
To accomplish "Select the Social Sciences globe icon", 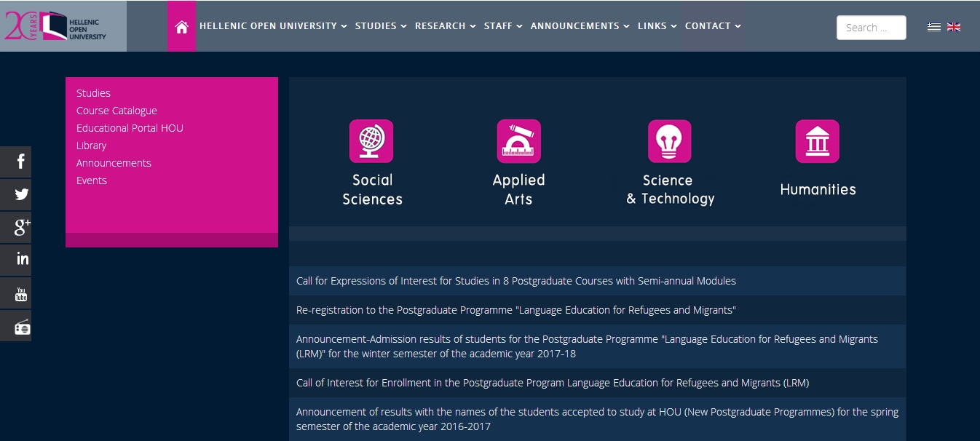I will pyautogui.click(x=371, y=141).
